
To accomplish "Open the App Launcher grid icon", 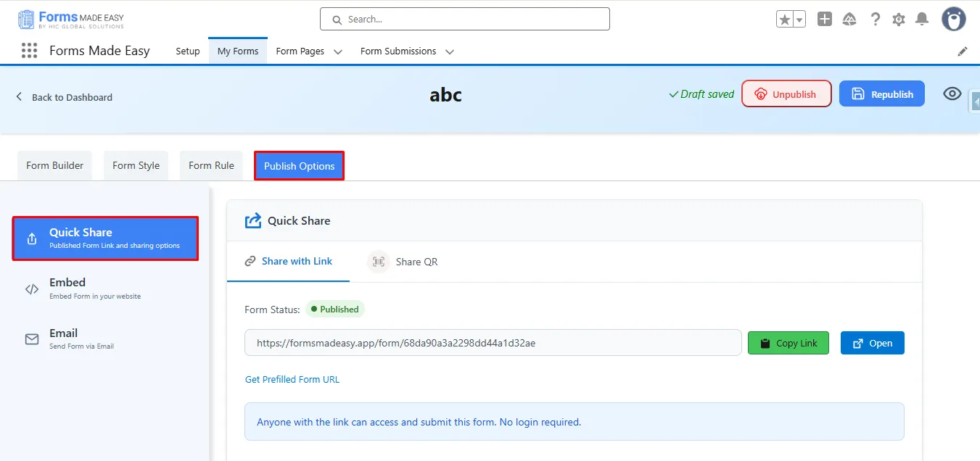I will pyautogui.click(x=29, y=51).
